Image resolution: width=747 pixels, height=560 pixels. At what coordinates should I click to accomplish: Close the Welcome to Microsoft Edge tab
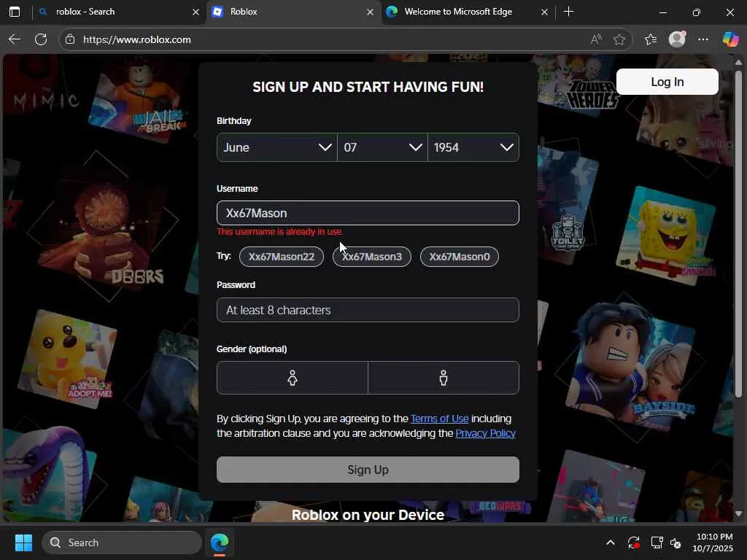[x=544, y=12]
